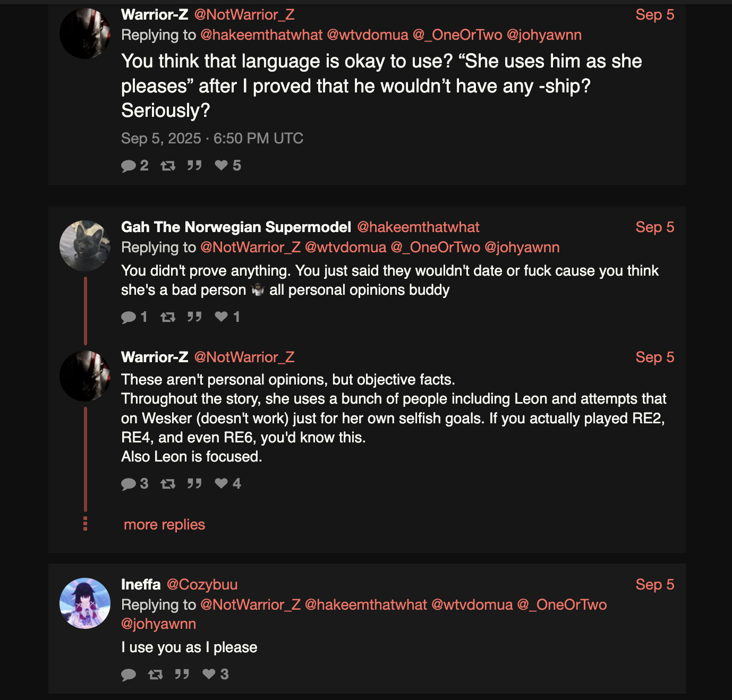The height and width of the screenshot is (700, 732).
Task: Click reply icon on Ineffa's tweet
Action: pos(129,675)
